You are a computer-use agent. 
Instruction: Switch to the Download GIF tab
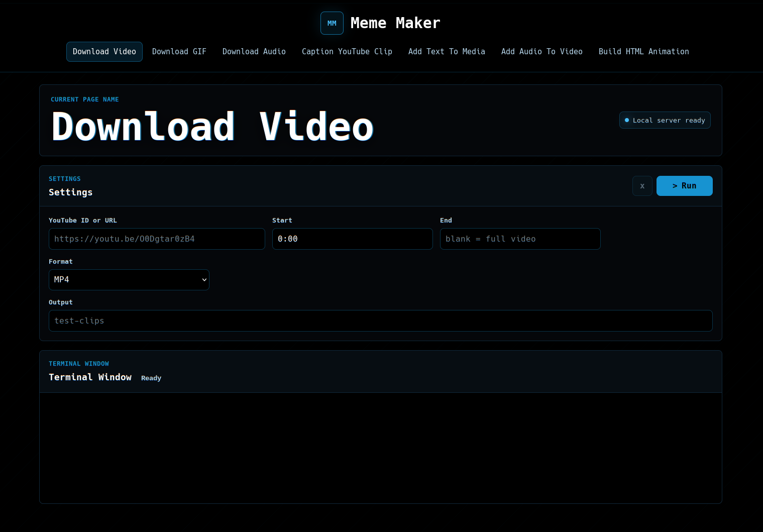click(x=179, y=52)
